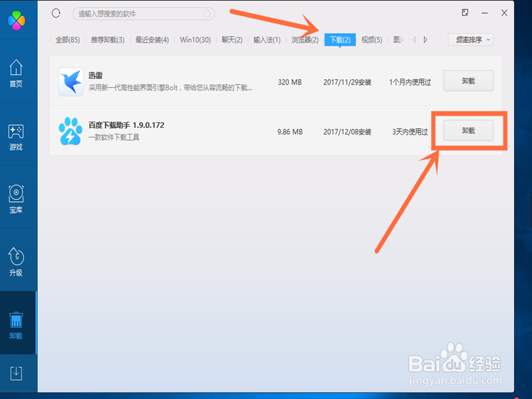Uninstall 百度下载助手 with the highlighted 卸载 button
532x399 pixels.
pos(467,131)
